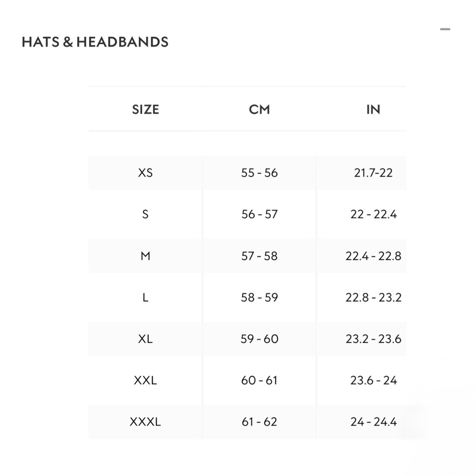Click the 59 - 60 cm cell
Screen dimensions: 476x476
259,339
